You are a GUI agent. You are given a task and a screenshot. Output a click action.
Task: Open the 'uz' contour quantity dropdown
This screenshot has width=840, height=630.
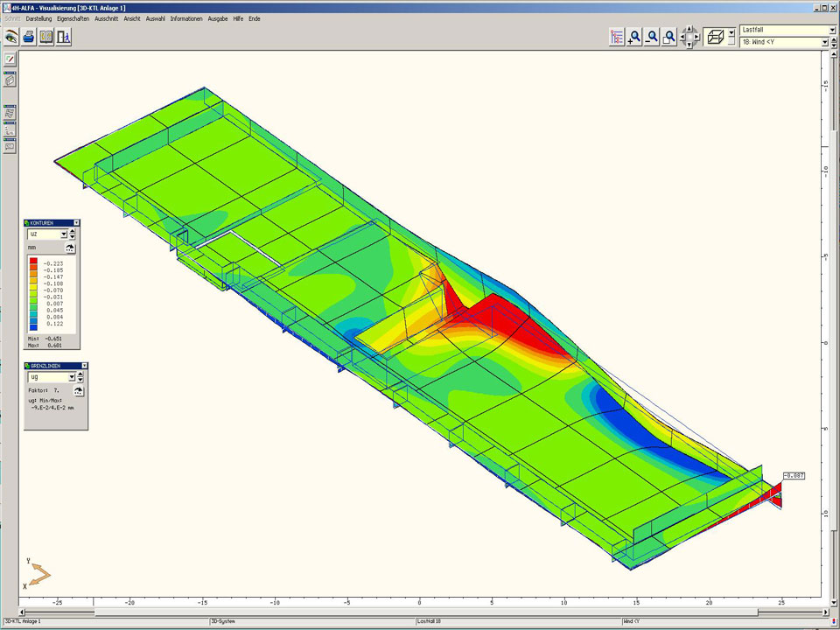pos(63,234)
